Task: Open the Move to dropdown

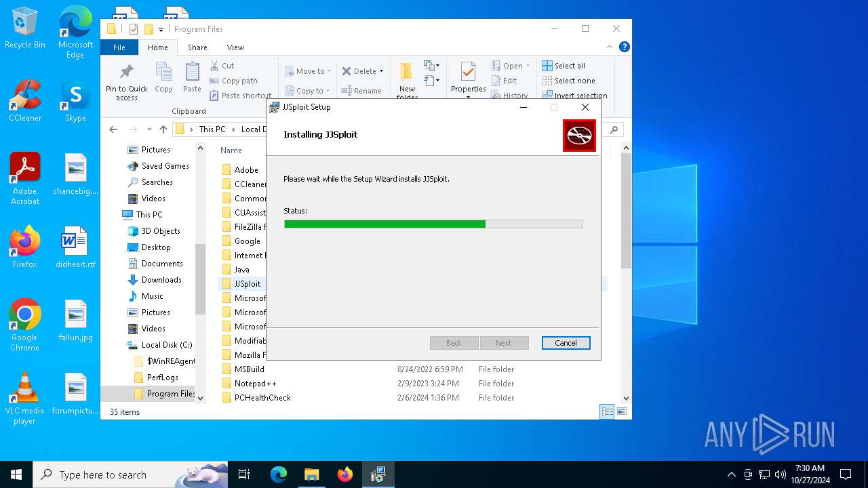Action: 308,71
